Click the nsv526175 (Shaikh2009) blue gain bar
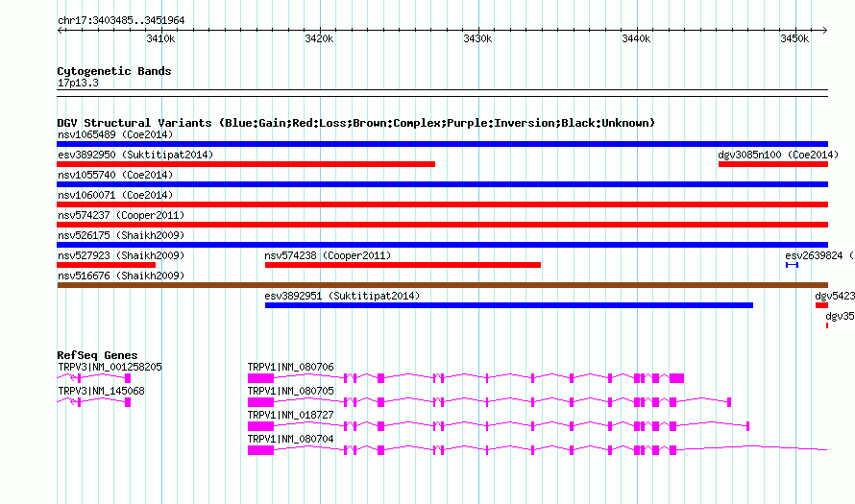Viewport: 855px width, 504px height. [442, 245]
